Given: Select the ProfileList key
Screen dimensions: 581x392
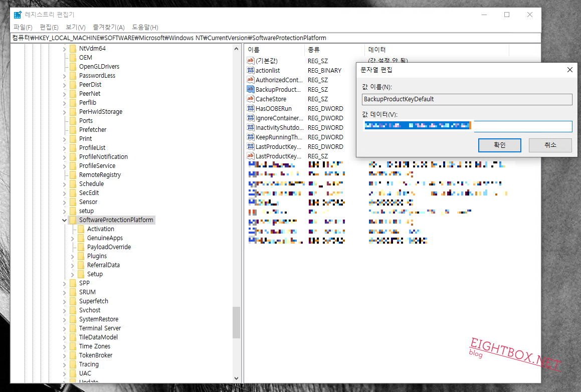Looking at the screenshot, I should click(x=92, y=147).
